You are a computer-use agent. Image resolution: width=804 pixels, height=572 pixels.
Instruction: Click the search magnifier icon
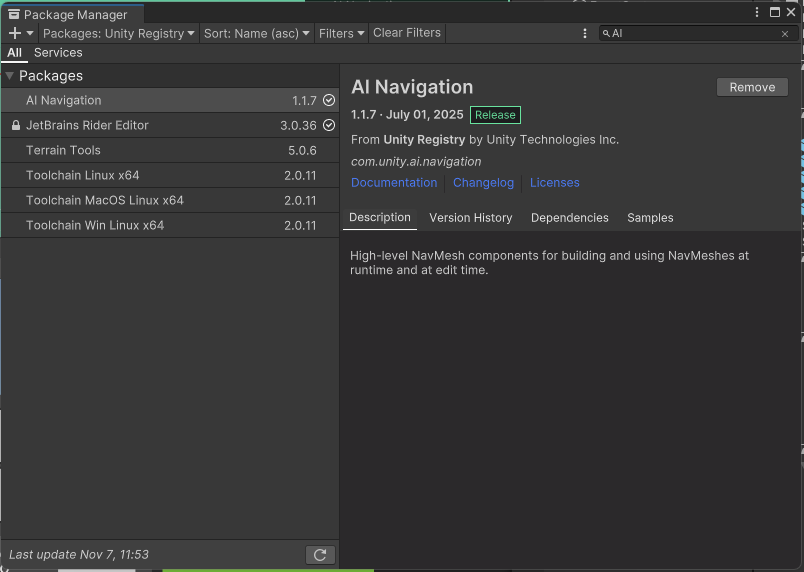click(606, 33)
